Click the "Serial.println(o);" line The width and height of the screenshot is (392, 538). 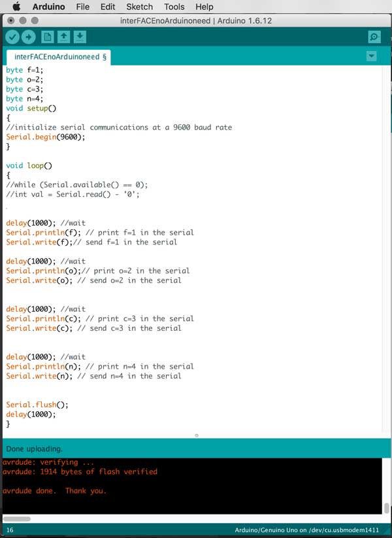(98, 271)
